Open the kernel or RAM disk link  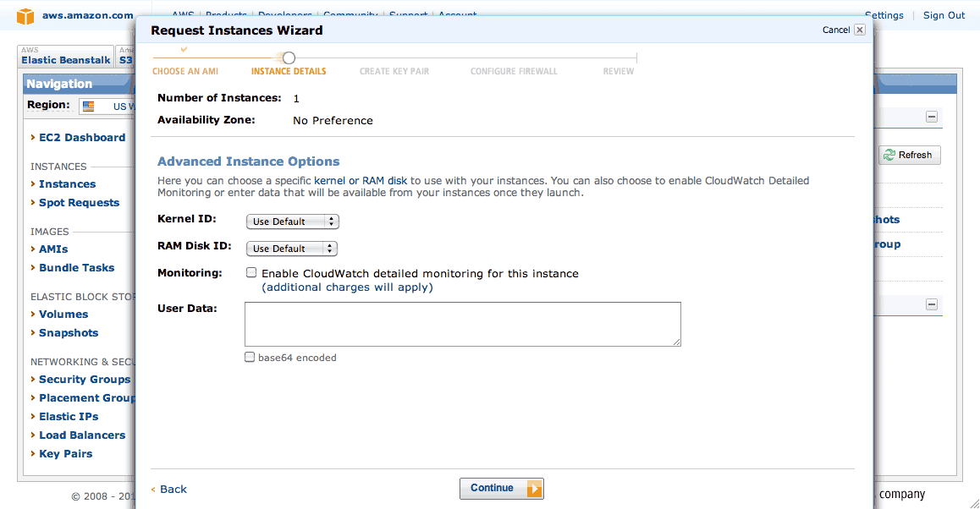tap(361, 180)
